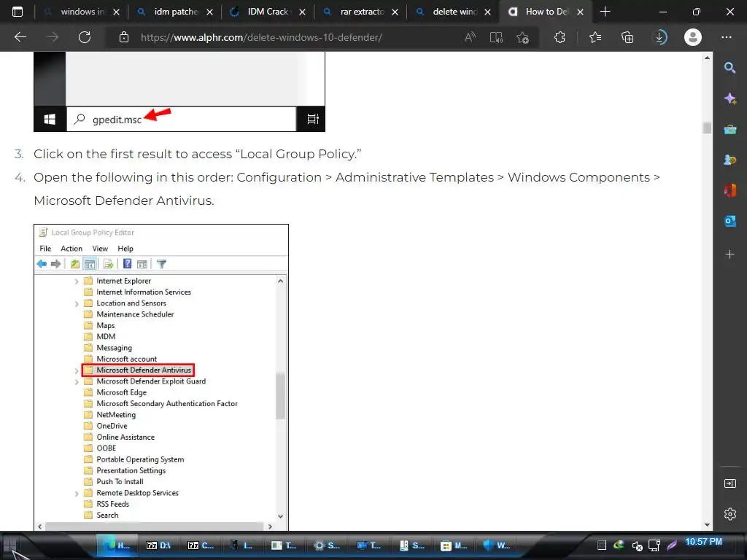
Task: Add a site to the sidebar
Action: (729, 254)
